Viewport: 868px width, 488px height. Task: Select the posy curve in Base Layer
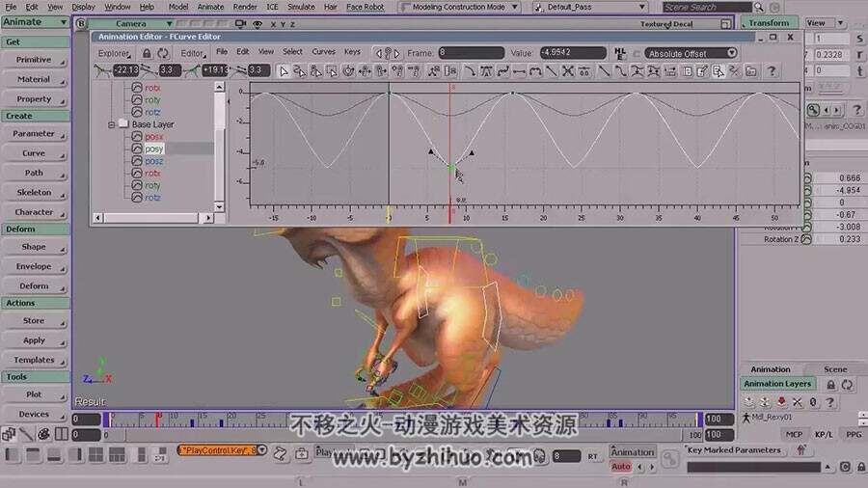click(x=153, y=149)
